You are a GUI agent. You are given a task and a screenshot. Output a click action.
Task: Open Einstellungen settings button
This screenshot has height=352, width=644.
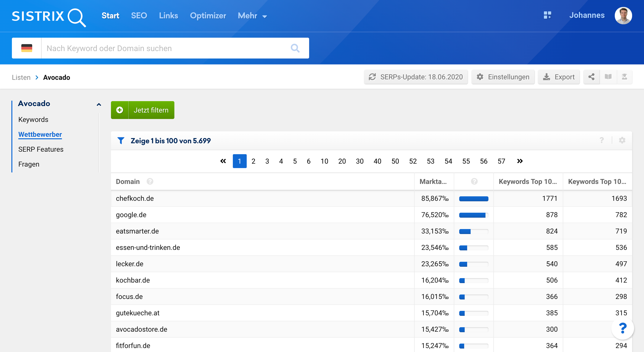pyautogui.click(x=503, y=77)
